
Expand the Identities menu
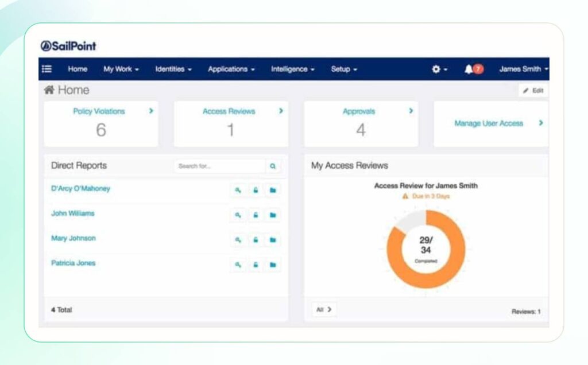coord(173,69)
